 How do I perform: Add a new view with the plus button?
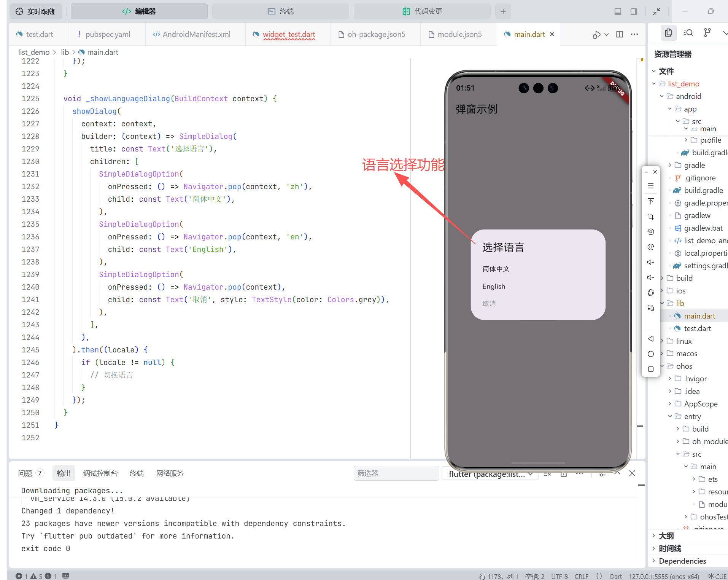(503, 11)
